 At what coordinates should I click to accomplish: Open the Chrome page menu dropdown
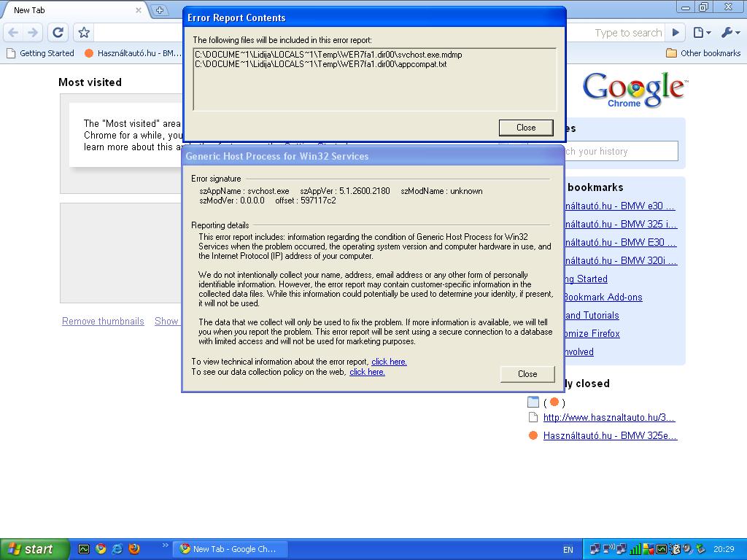[x=703, y=32]
